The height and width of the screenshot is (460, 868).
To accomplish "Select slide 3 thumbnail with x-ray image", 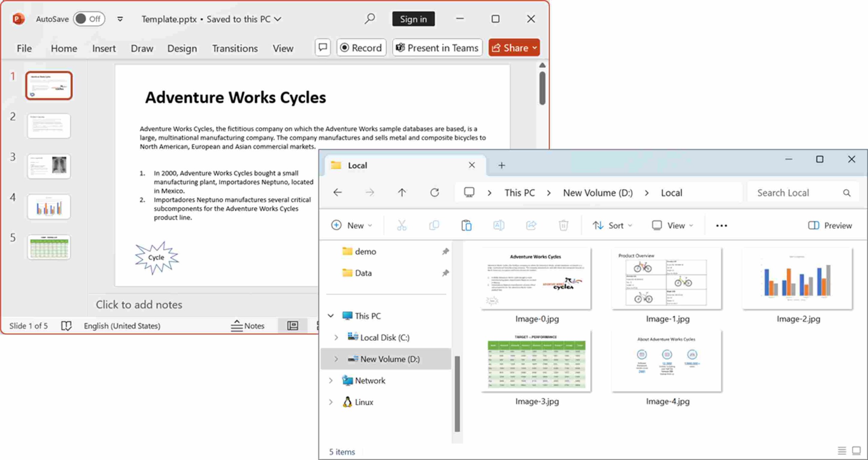I will tap(49, 166).
